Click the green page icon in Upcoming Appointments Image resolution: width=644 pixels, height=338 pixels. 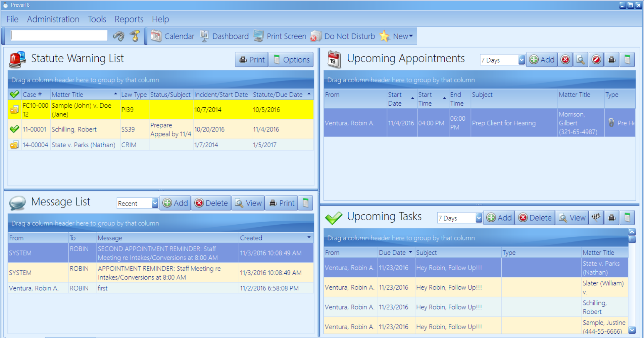tap(627, 60)
